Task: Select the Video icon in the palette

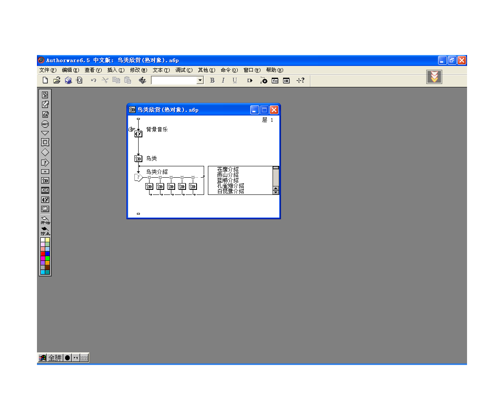Action: click(x=45, y=209)
